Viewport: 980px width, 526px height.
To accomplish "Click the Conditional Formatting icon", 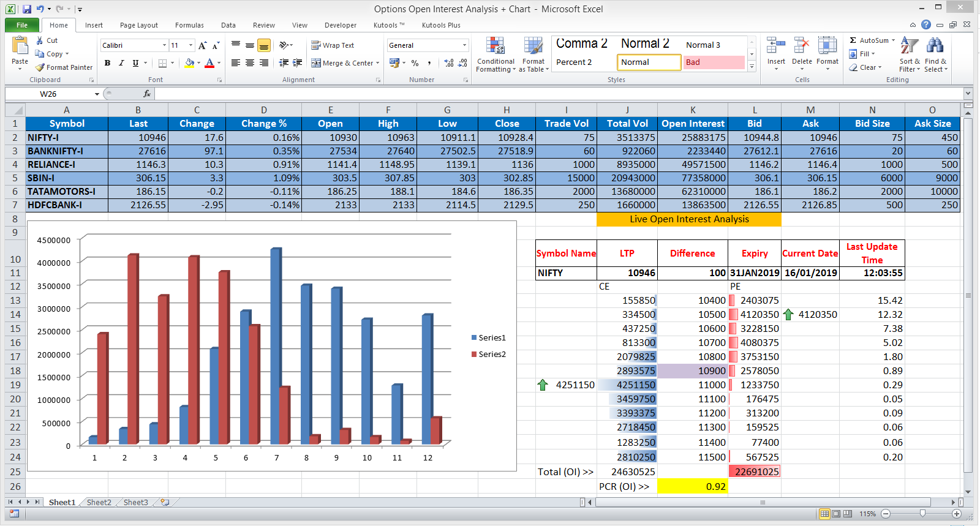I will 495,47.
